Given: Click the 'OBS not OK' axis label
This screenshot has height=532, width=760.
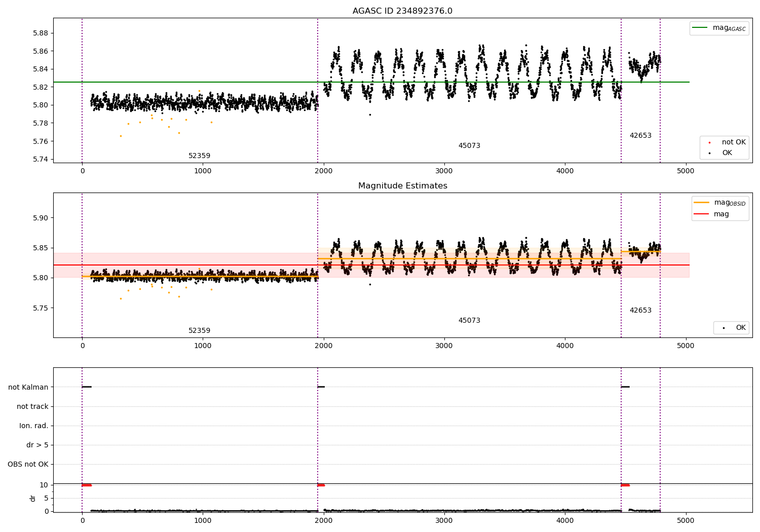Looking at the screenshot, I should (x=28, y=464).
